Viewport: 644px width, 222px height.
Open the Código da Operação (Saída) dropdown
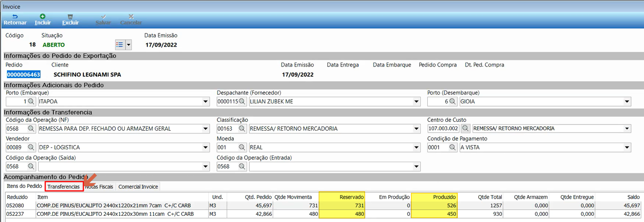206,166
